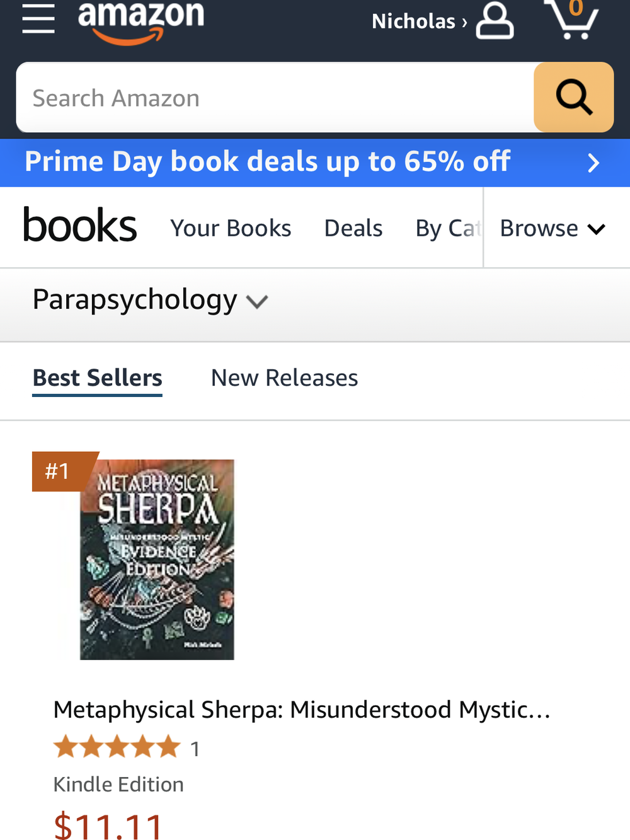Go to the books home logo

79,226
